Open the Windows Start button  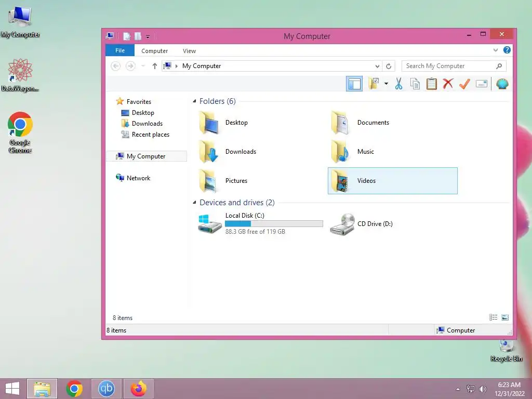coord(12,389)
